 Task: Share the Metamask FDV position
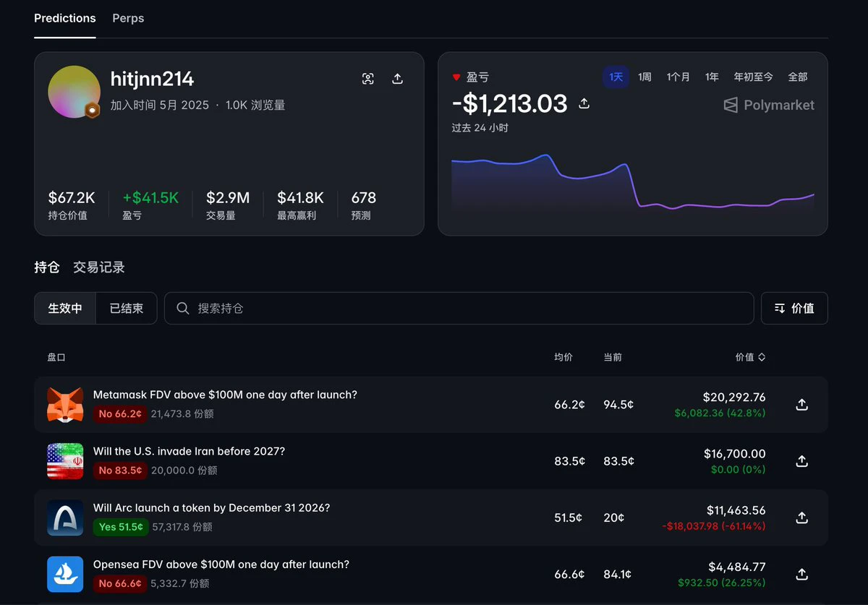pos(801,405)
